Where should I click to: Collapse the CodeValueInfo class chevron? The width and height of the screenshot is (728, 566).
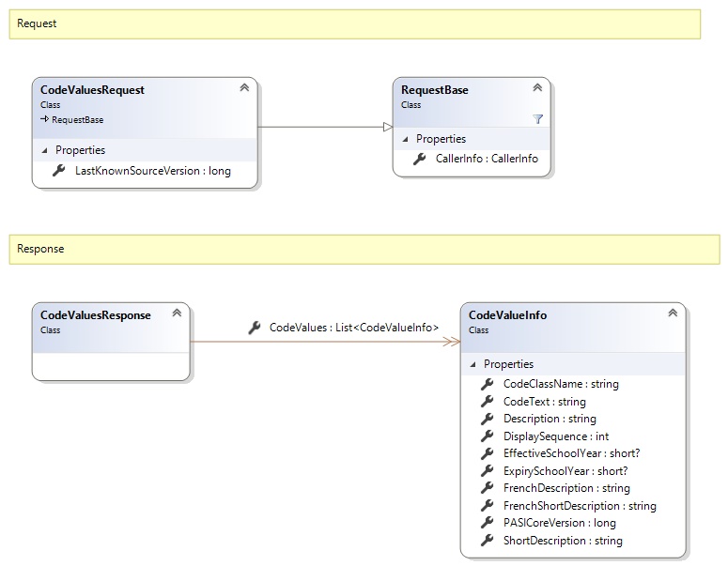click(x=673, y=313)
